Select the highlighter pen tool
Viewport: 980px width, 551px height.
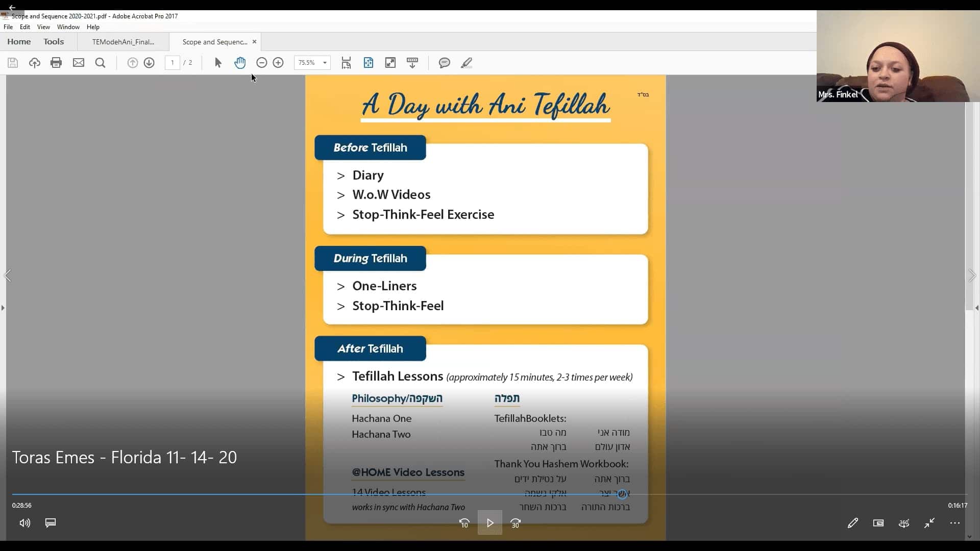point(467,63)
